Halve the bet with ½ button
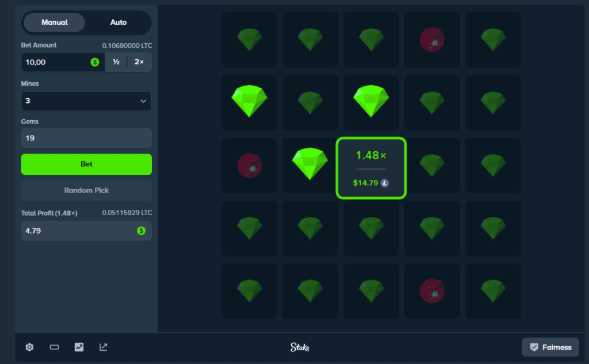The height and width of the screenshot is (364, 589). 116,62
